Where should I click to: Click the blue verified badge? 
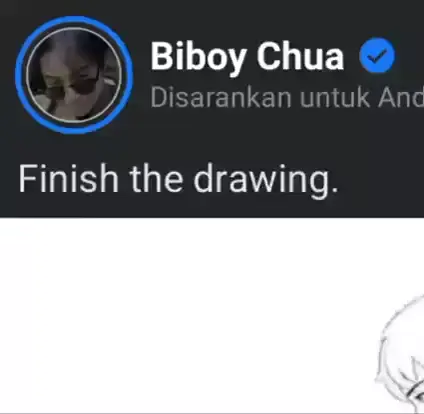[x=377, y=55]
